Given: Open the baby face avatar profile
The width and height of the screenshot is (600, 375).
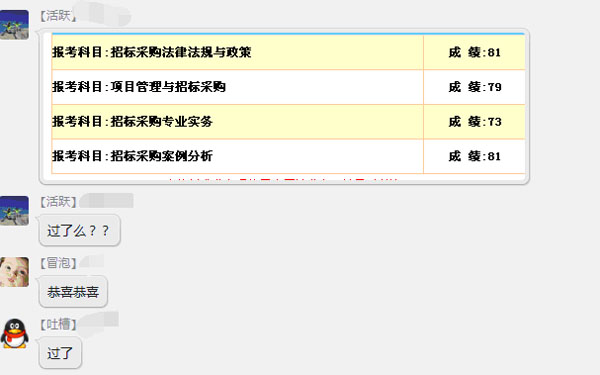Looking at the screenshot, I should pos(15,272).
